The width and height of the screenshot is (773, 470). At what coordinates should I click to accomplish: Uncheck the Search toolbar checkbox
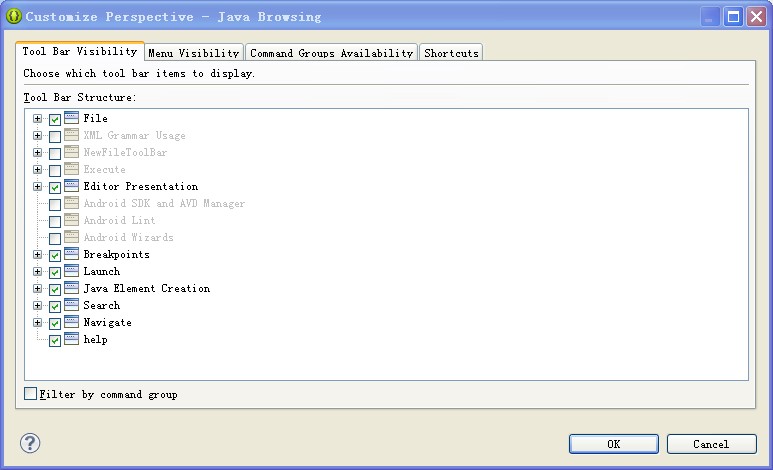click(55, 306)
